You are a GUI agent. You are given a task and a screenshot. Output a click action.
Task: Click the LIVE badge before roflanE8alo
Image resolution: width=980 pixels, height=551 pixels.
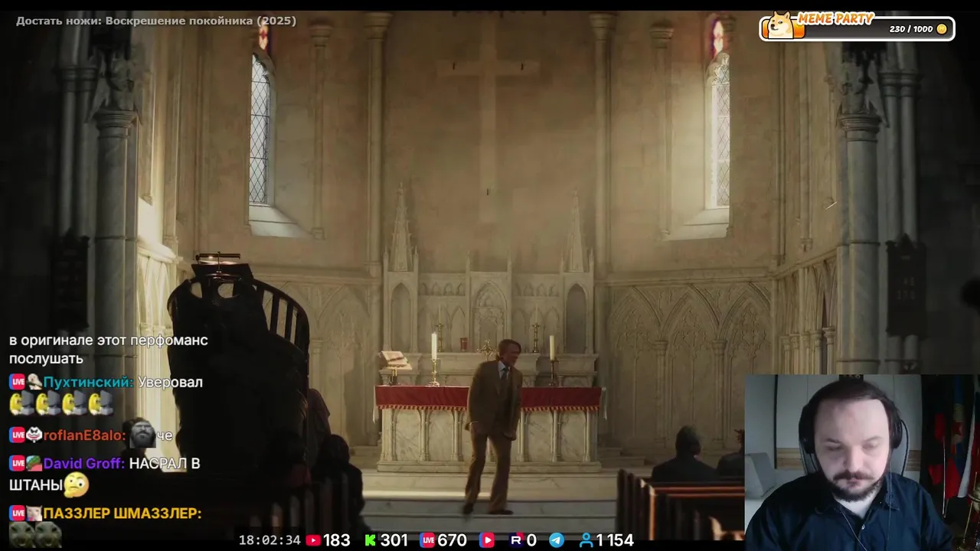point(17,435)
